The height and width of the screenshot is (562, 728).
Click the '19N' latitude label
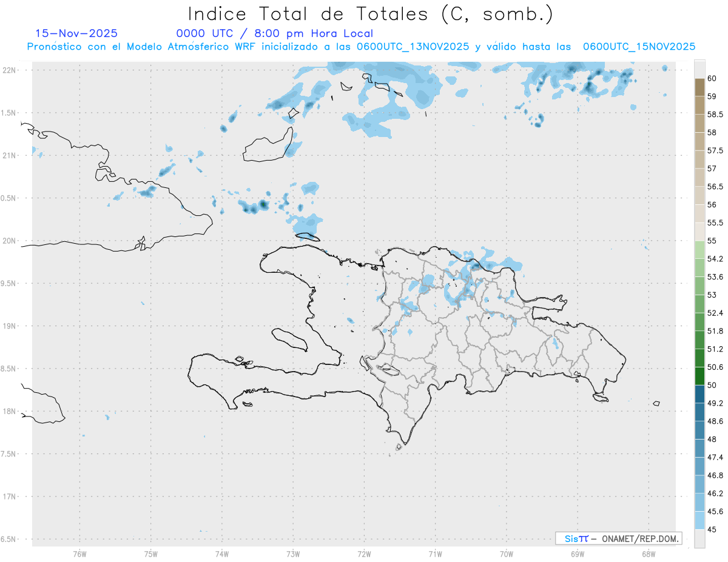point(10,326)
